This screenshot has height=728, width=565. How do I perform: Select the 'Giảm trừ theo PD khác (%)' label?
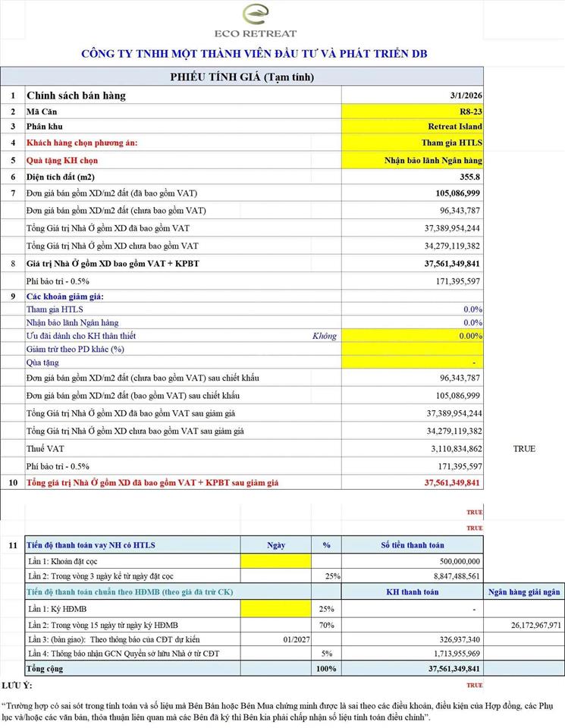coord(75,349)
